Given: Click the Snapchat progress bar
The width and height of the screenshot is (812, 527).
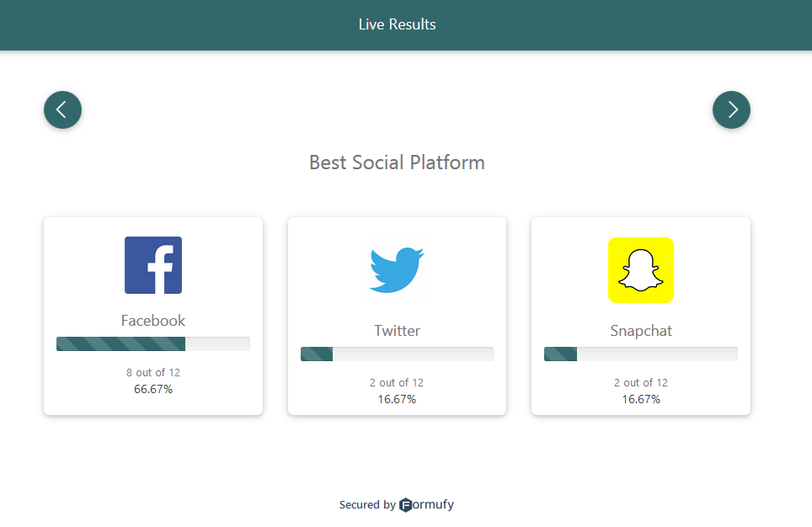Looking at the screenshot, I should tap(640, 354).
